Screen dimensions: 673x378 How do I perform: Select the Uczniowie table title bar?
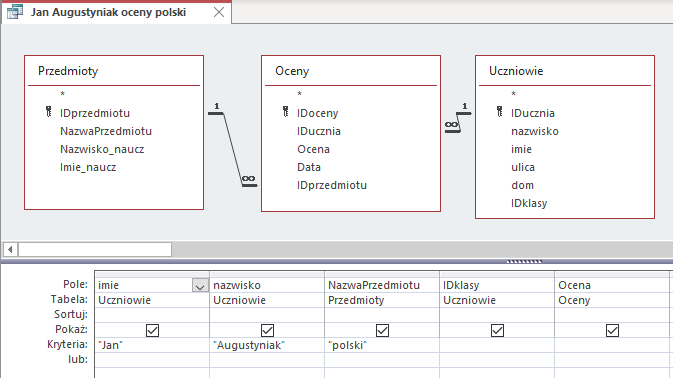[x=564, y=71]
